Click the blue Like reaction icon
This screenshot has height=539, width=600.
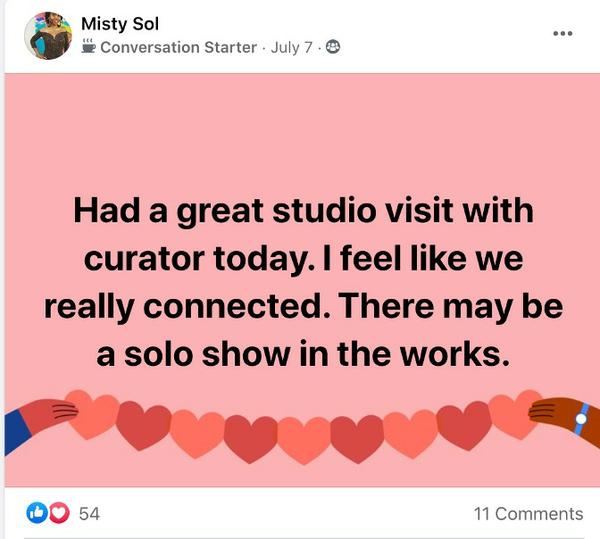coord(37,513)
